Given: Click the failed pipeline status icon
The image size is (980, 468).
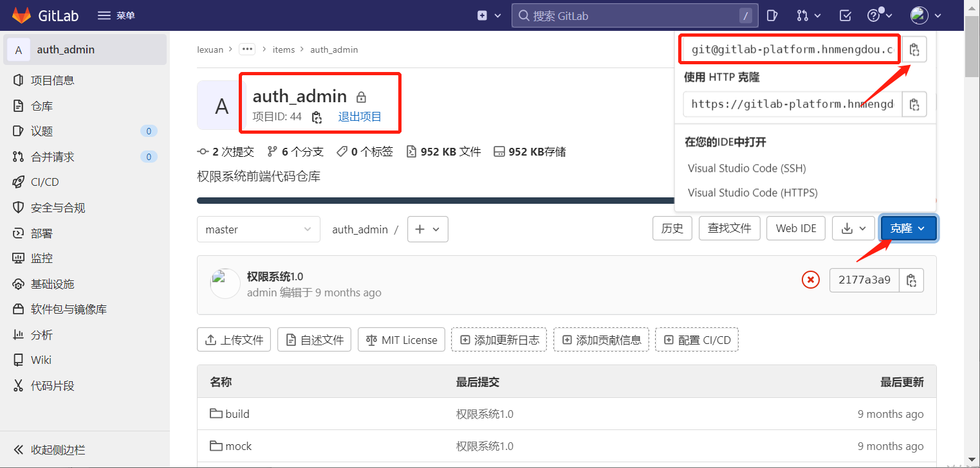Looking at the screenshot, I should point(811,280).
